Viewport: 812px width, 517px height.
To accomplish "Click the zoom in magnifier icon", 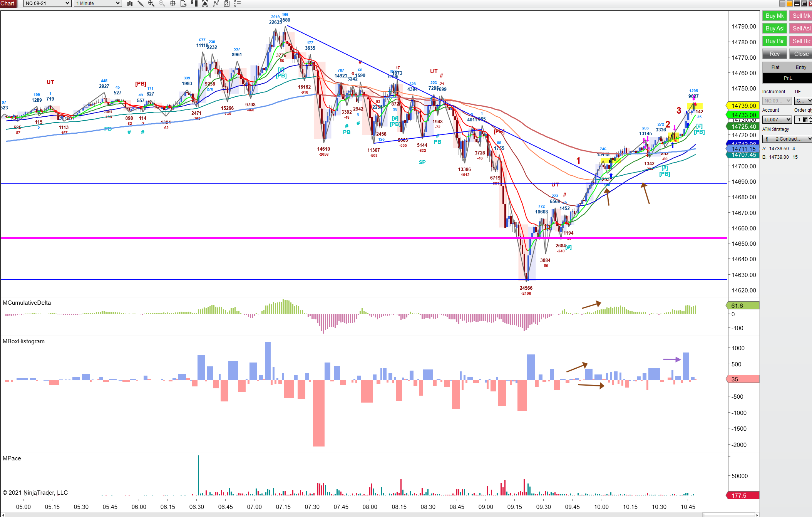I will click(x=151, y=3).
